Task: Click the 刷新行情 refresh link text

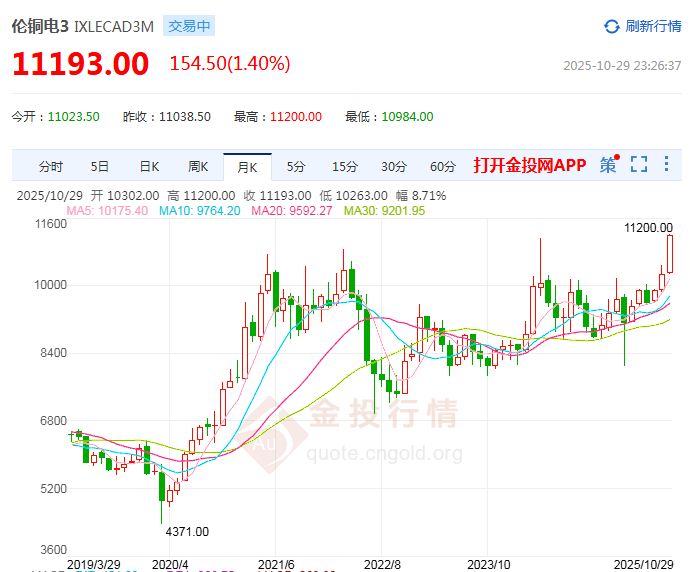Action: (x=653, y=26)
